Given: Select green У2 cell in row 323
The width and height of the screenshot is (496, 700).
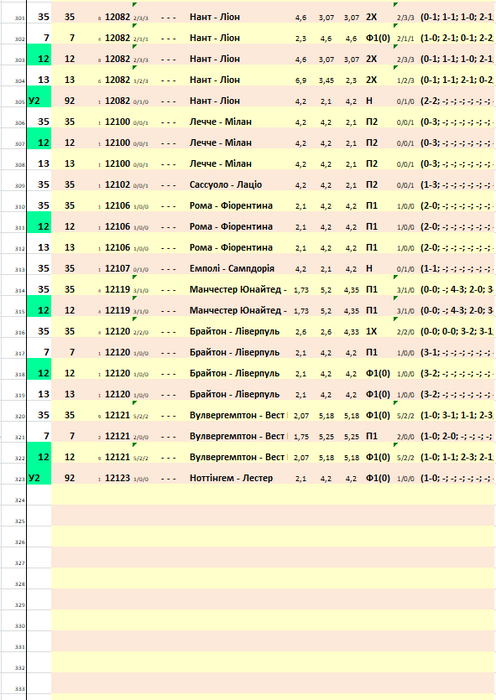Looking at the screenshot, I should (x=39, y=474).
